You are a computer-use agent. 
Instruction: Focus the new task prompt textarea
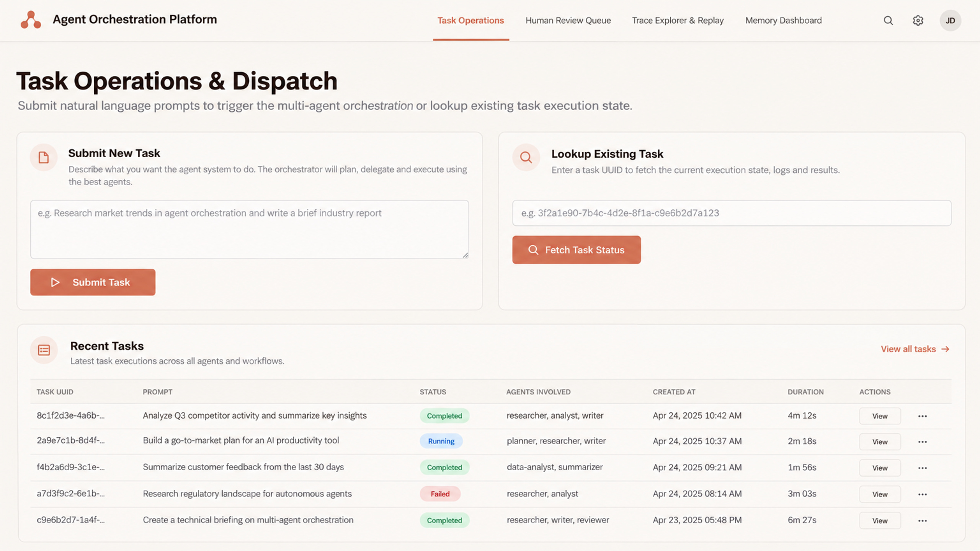(x=250, y=229)
